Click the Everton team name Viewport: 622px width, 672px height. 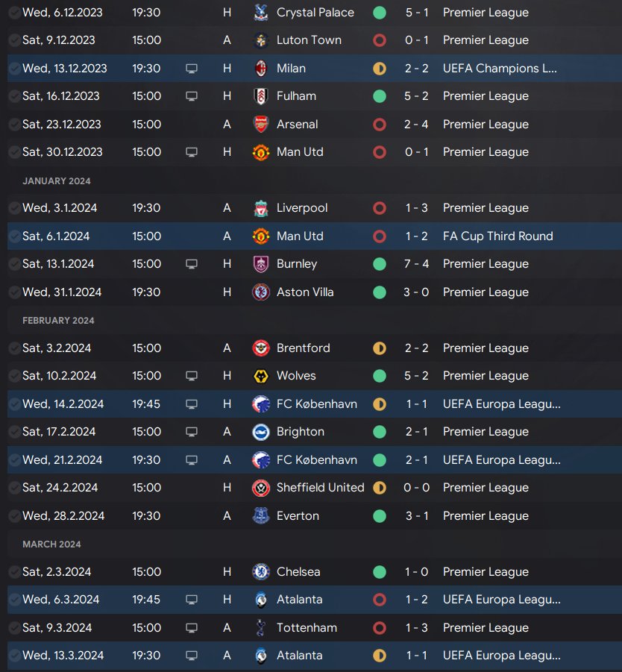298,516
